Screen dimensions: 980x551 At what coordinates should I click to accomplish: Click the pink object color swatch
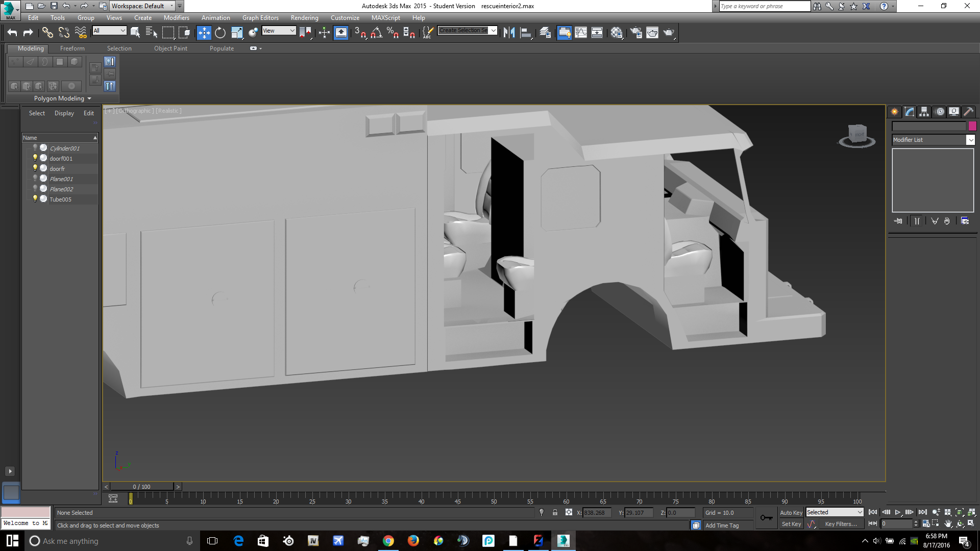972,126
